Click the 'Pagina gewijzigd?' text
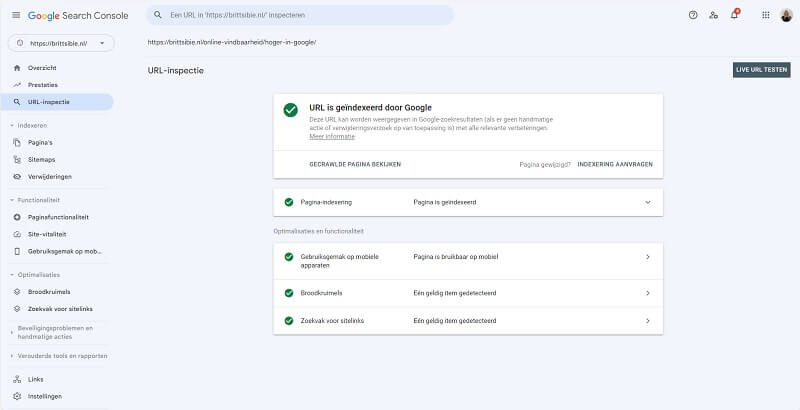 (x=545, y=165)
